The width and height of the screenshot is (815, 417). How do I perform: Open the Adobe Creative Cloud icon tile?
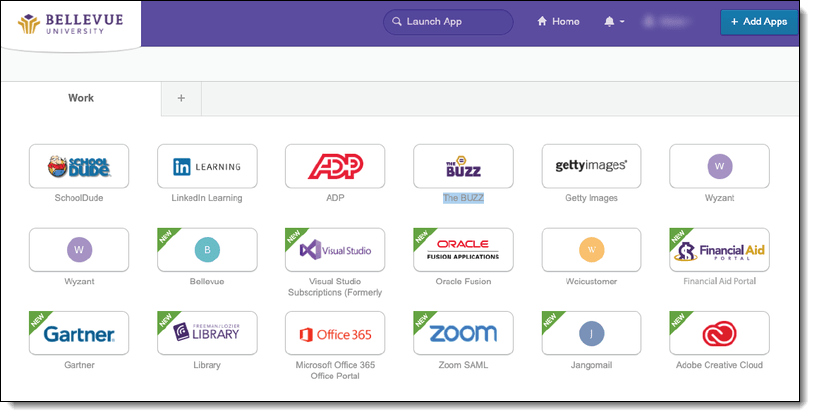719,333
